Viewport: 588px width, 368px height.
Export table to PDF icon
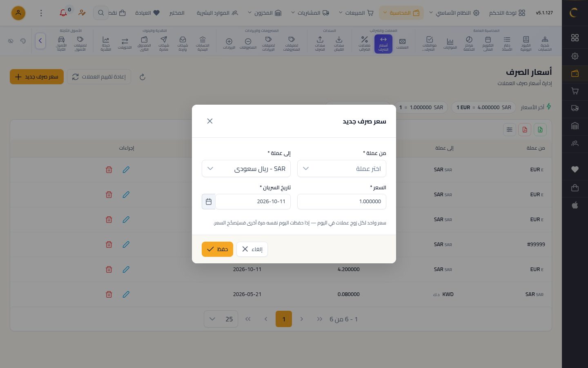tap(525, 130)
